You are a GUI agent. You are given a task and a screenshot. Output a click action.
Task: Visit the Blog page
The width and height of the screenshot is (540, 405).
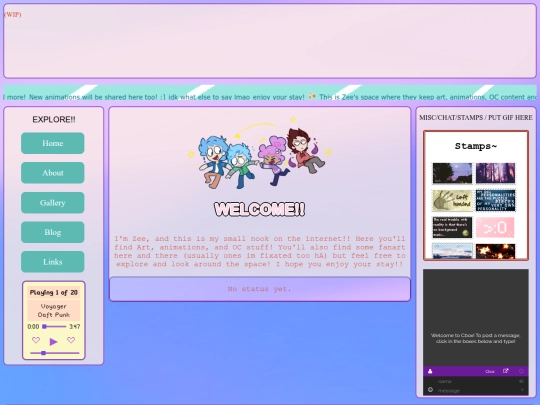(53, 232)
